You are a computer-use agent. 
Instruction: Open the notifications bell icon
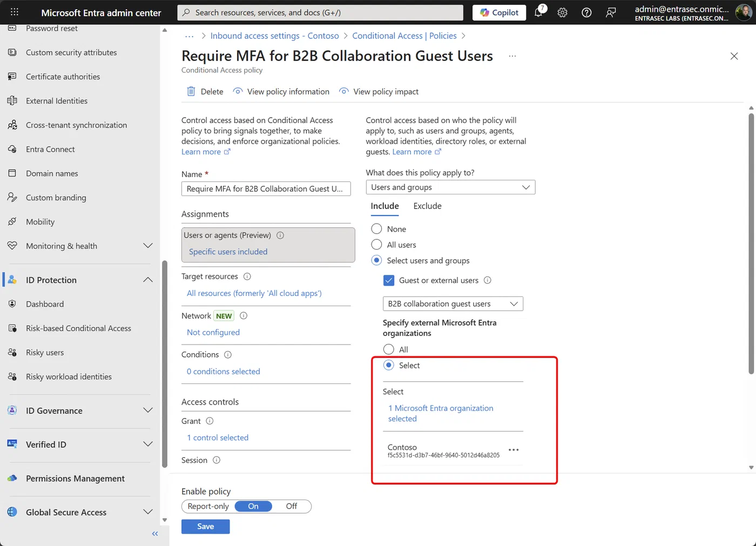tap(539, 12)
